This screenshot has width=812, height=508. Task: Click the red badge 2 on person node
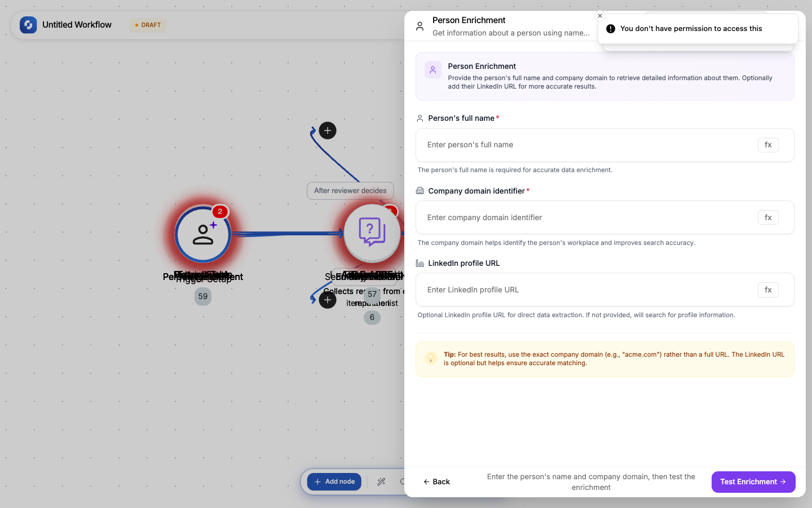pyautogui.click(x=220, y=212)
